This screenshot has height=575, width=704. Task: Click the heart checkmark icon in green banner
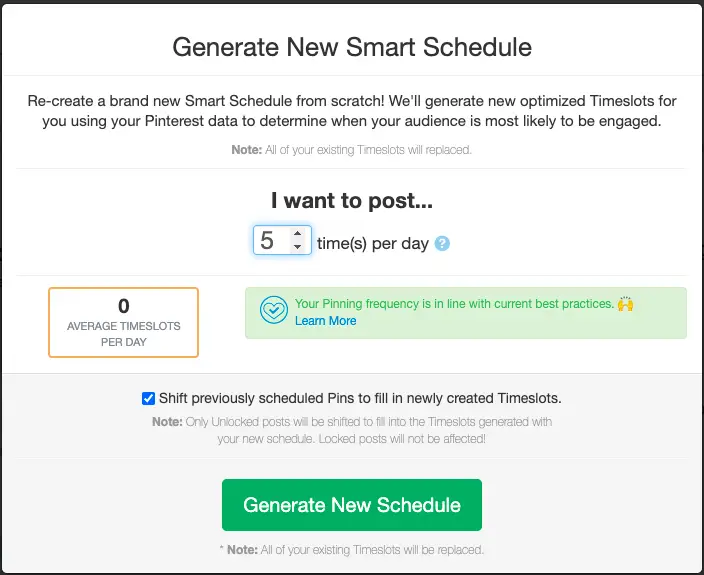click(273, 310)
